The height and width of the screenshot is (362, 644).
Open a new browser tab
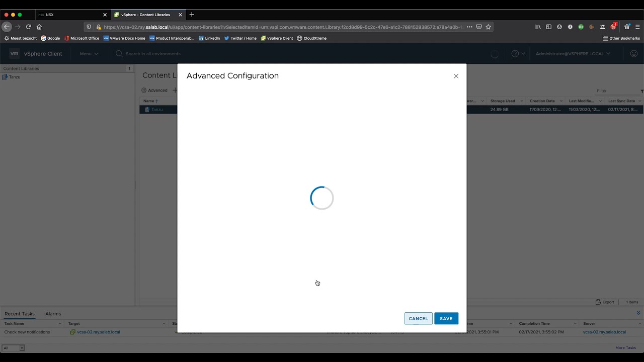pyautogui.click(x=192, y=15)
